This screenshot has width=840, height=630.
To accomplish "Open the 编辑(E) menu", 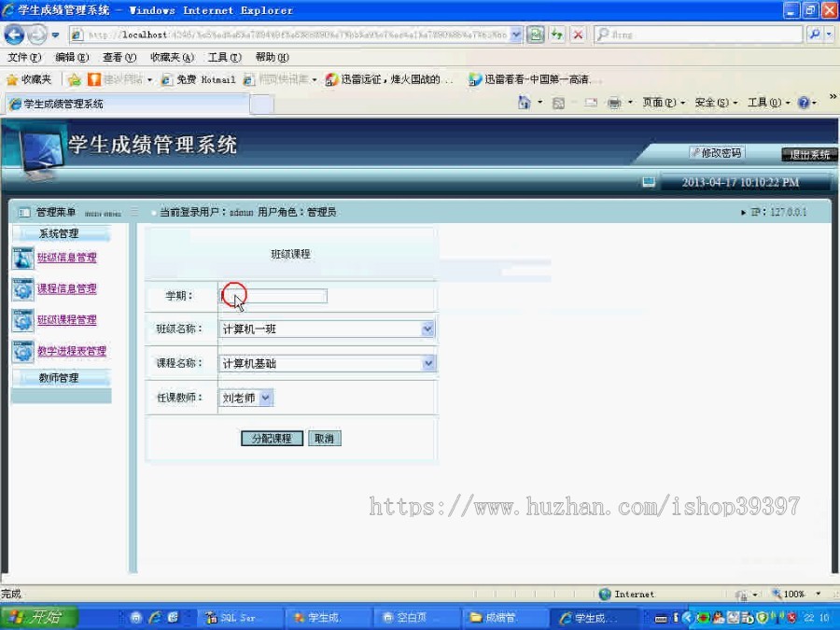I will coord(72,57).
